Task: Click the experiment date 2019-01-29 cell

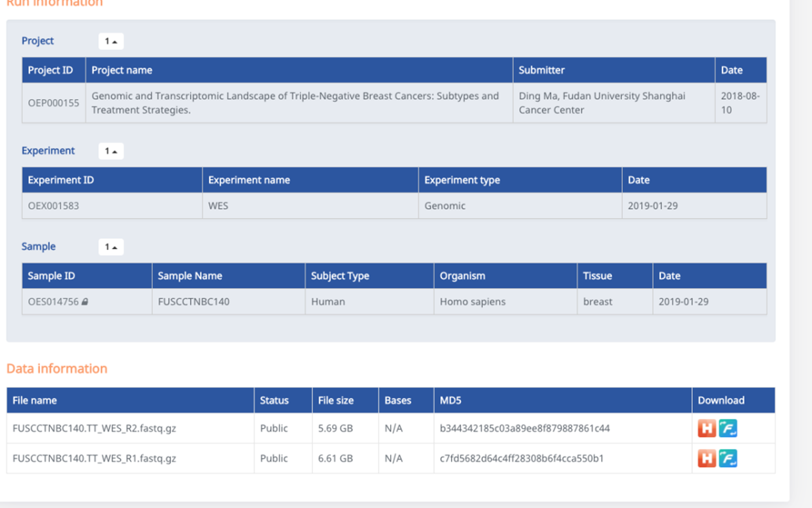Action: pyautogui.click(x=694, y=205)
